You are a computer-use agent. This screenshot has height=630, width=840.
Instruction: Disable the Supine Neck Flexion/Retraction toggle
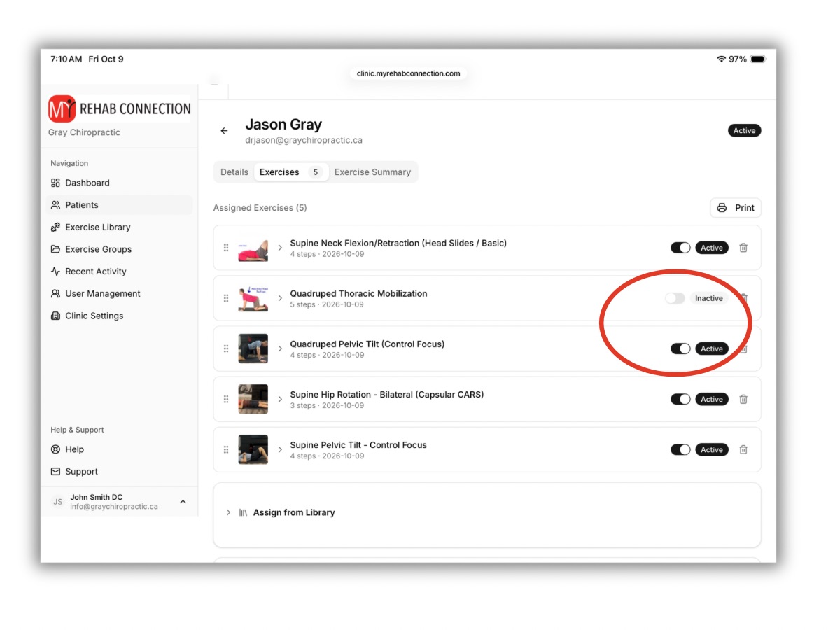(680, 248)
